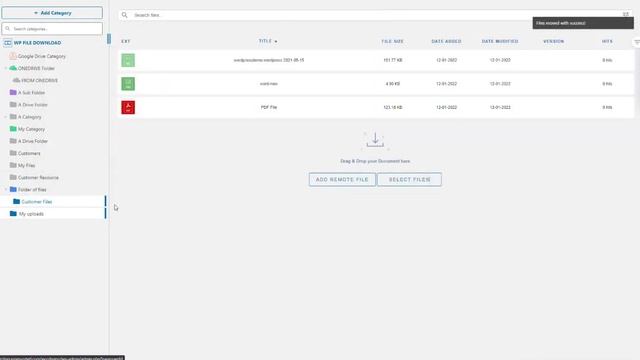Click the search files magnifier icon

point(124,15)
